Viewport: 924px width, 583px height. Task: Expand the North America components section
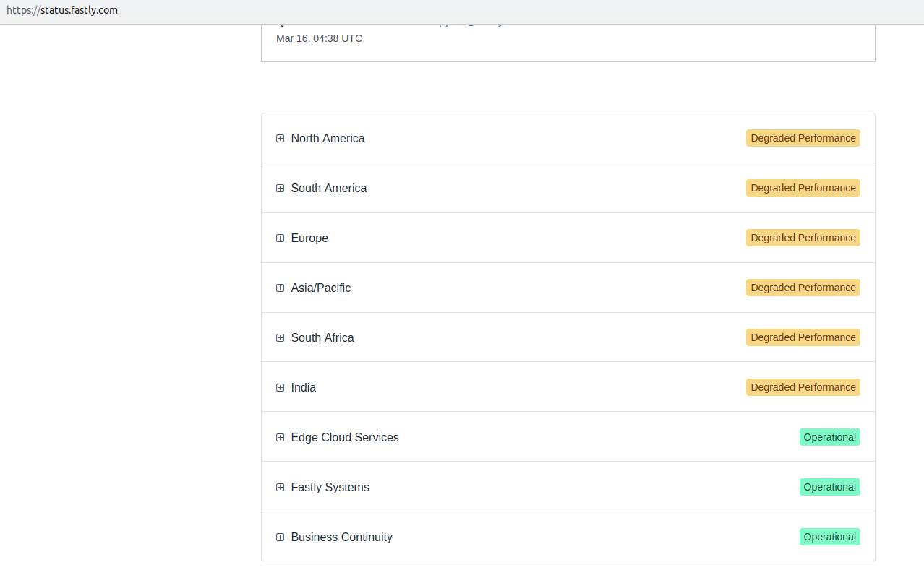(x=281, y=138)
